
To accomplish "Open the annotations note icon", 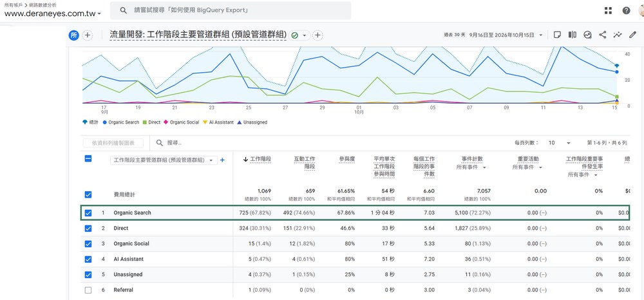I will click(x=557, y=35).
